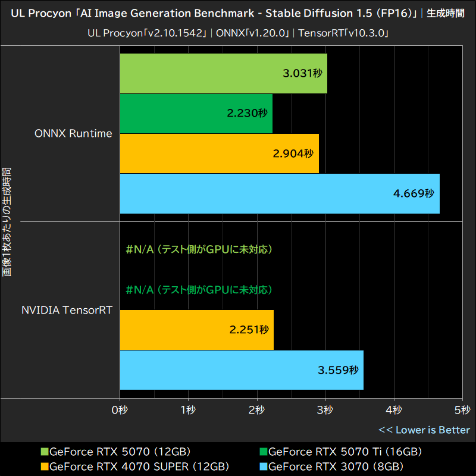Toggle the GeForce RTX 5070 Ti legend entry
The height and width of the screenshot is (476, 476).
321,452
